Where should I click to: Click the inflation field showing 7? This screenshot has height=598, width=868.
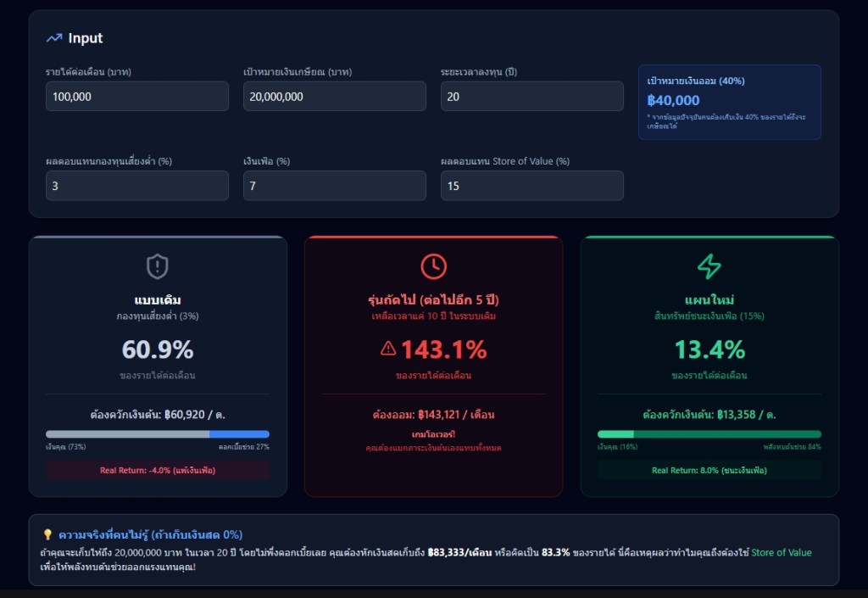pos(334,186)
